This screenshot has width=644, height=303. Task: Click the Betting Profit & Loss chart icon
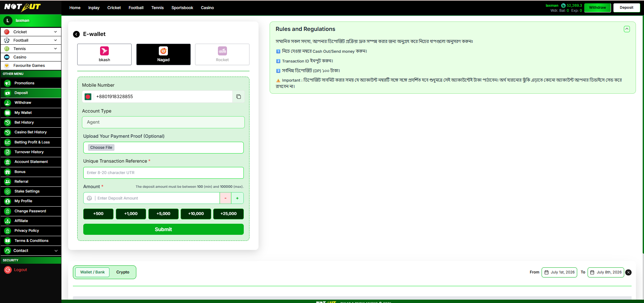tap(8, 142)
